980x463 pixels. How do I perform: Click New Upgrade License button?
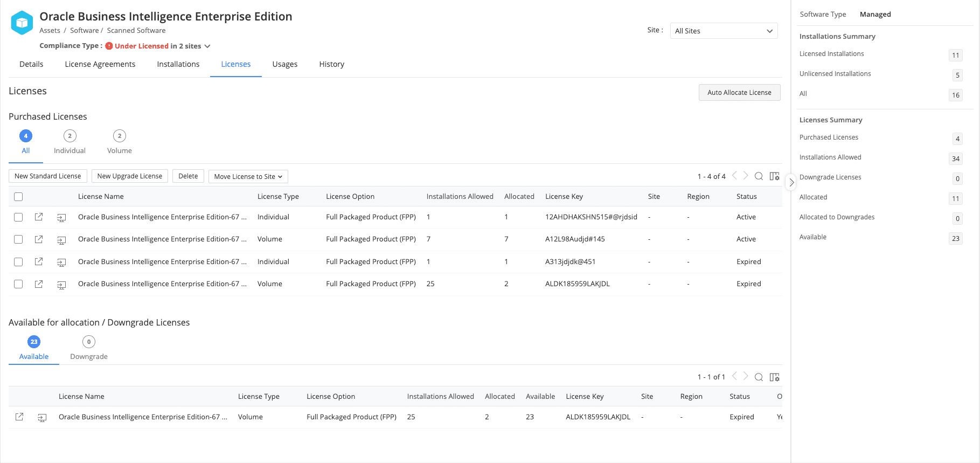(x=130, y=176)
